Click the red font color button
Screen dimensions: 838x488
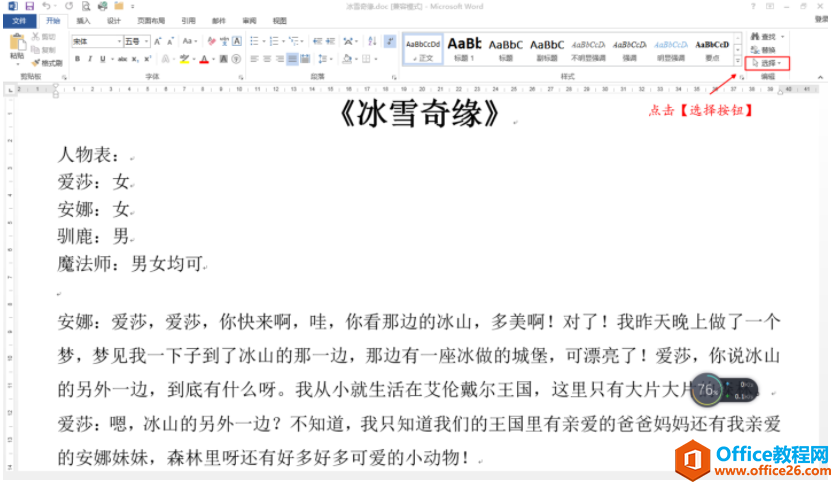coord(204,59)
